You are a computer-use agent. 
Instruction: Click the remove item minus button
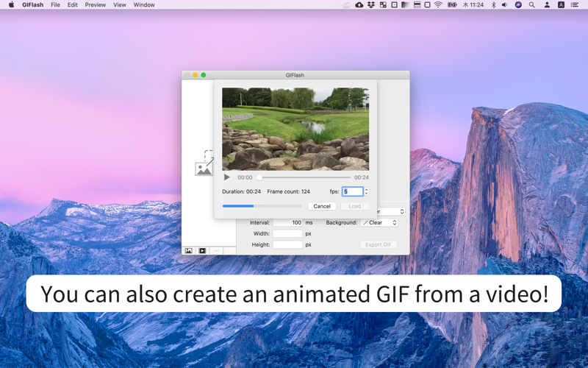[216, 250]
